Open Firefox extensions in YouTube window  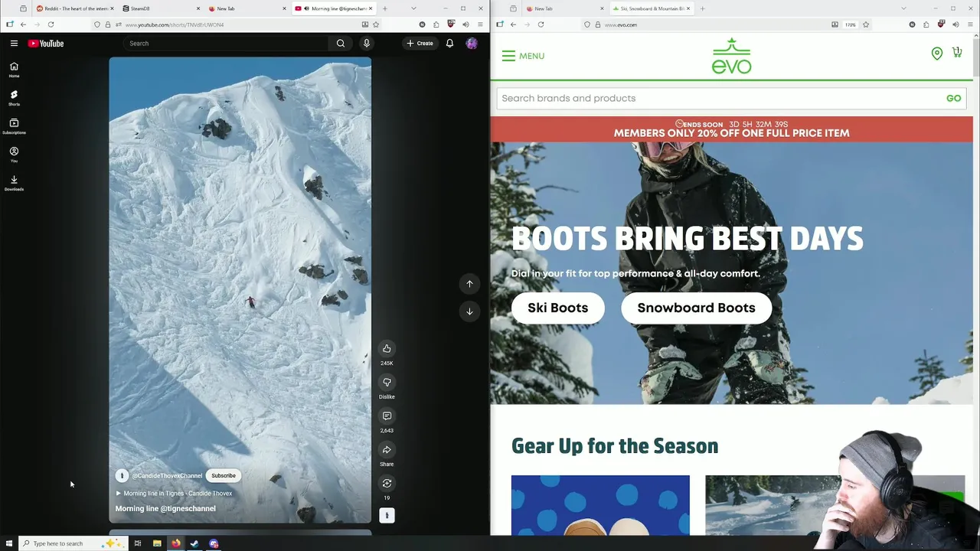(436, 24)
